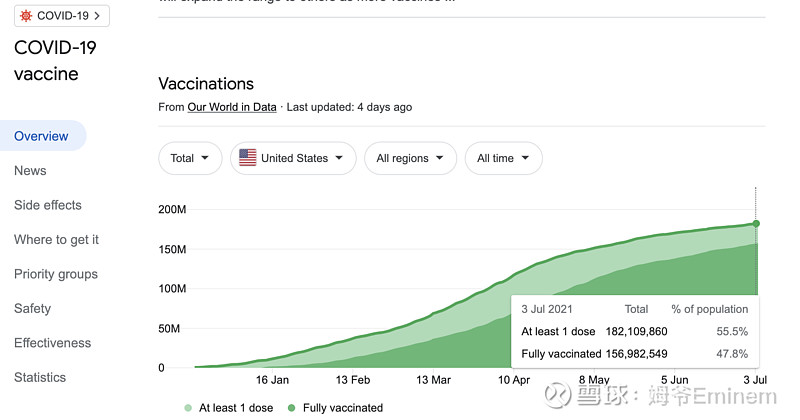Click the 'Fully vaccinated' legend label

[343, 408]
